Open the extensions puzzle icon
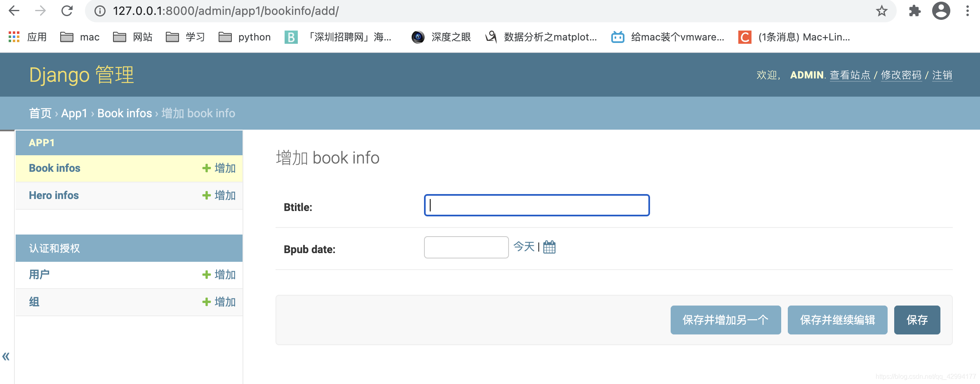 [915, 11]
